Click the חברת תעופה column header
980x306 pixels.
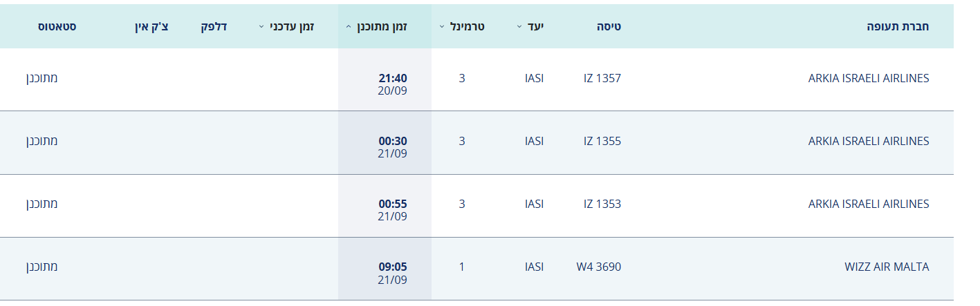(x=898, y=27)
